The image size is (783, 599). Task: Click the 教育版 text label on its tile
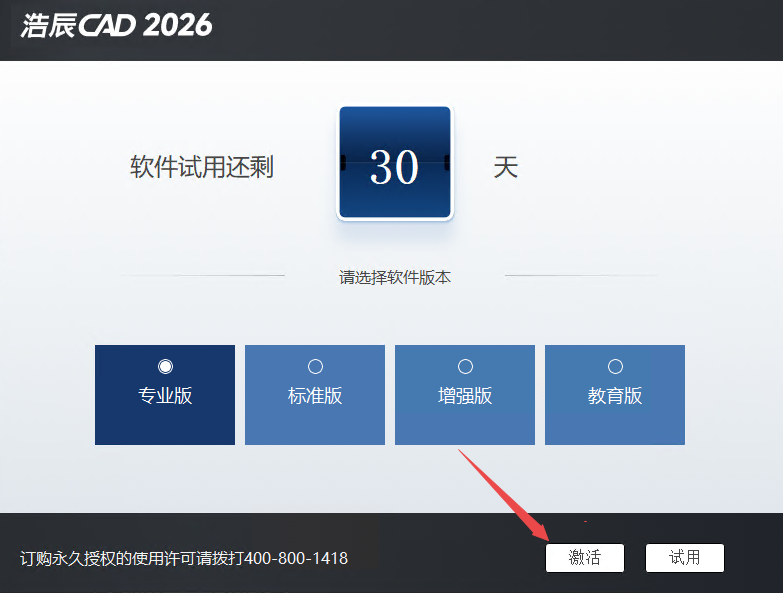point(615,396)
